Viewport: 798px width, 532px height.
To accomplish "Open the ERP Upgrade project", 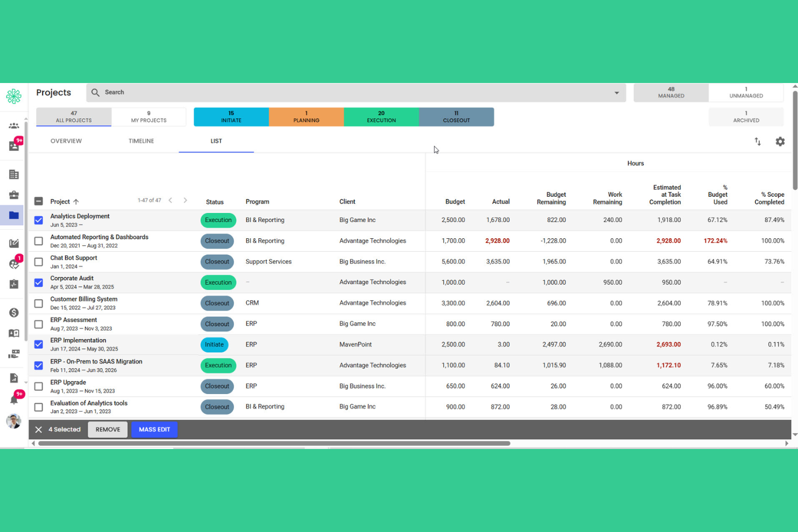I will tap(68, 383).
